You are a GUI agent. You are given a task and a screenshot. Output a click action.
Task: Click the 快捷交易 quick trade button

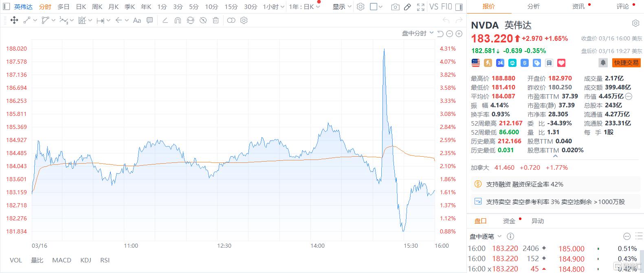click(x=626, y=63)
